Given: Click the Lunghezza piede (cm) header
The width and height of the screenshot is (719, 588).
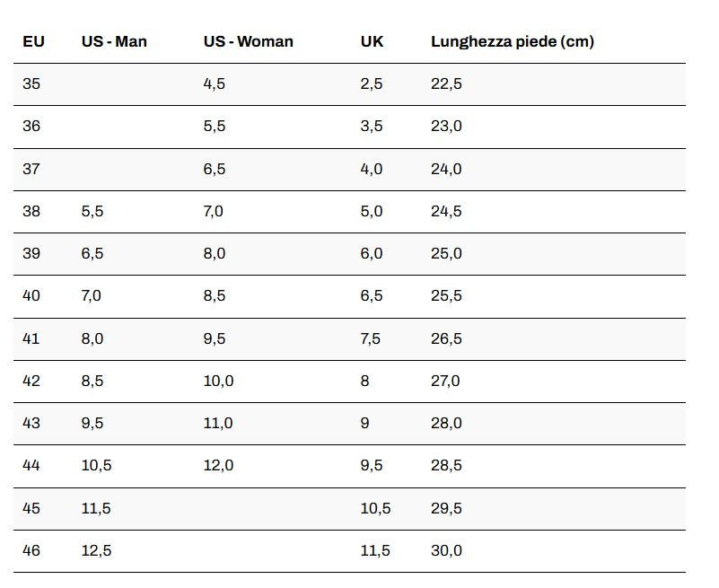Looking at the screenshot, I should (x=512, y=41).
